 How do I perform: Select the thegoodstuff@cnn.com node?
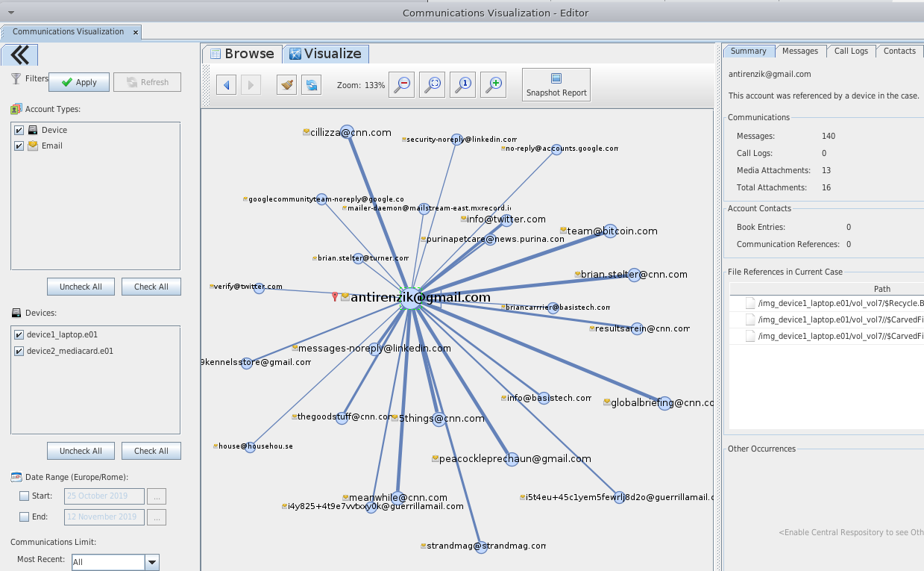[342, 417]
